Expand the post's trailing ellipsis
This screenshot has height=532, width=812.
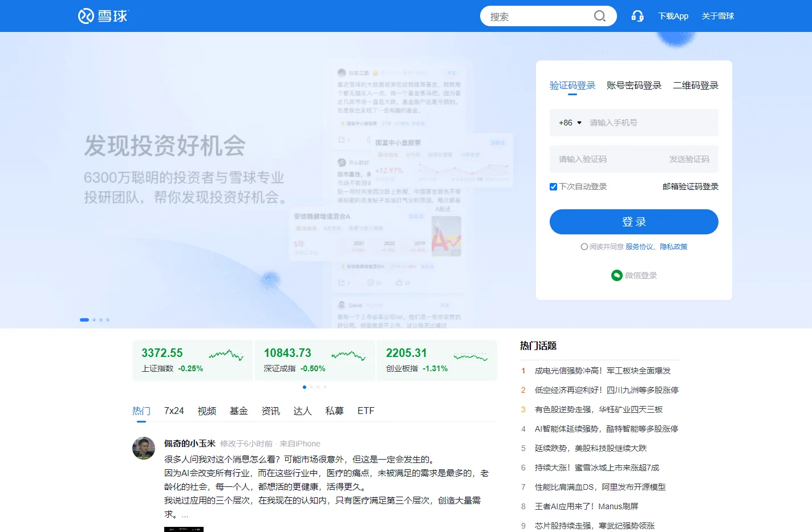coord(185,514)
